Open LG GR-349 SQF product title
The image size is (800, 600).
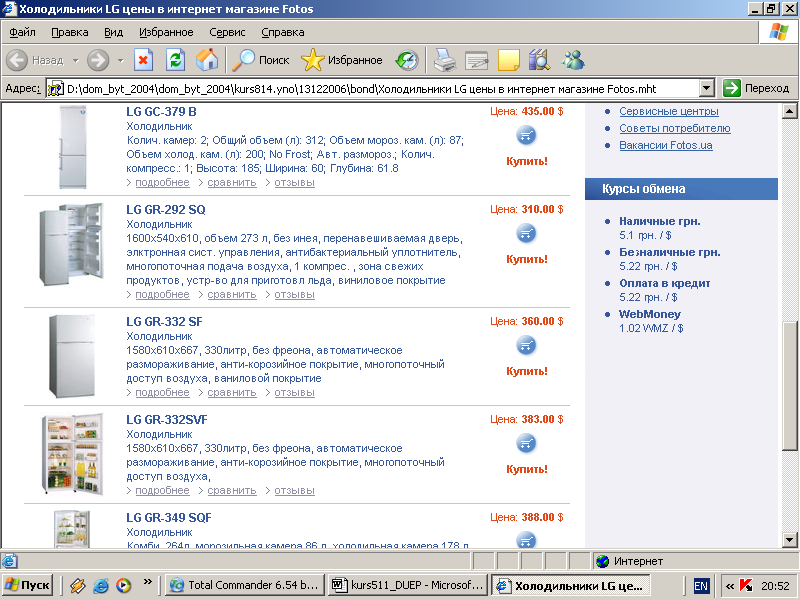tap(169, 518)
